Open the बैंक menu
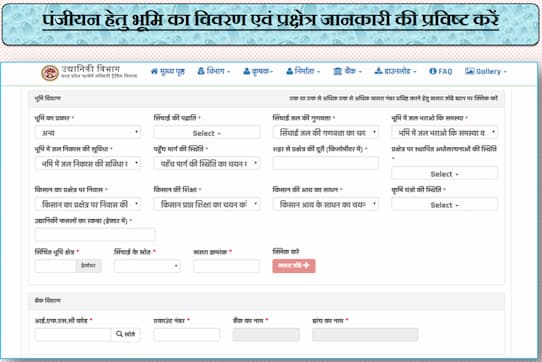This screenshot has width=542, height=362. tap(347, 71)
